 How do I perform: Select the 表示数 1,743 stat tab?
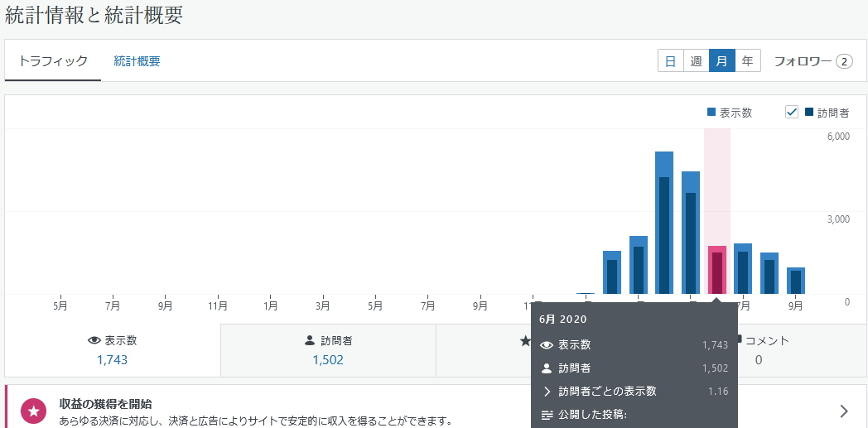pos(113,350)
